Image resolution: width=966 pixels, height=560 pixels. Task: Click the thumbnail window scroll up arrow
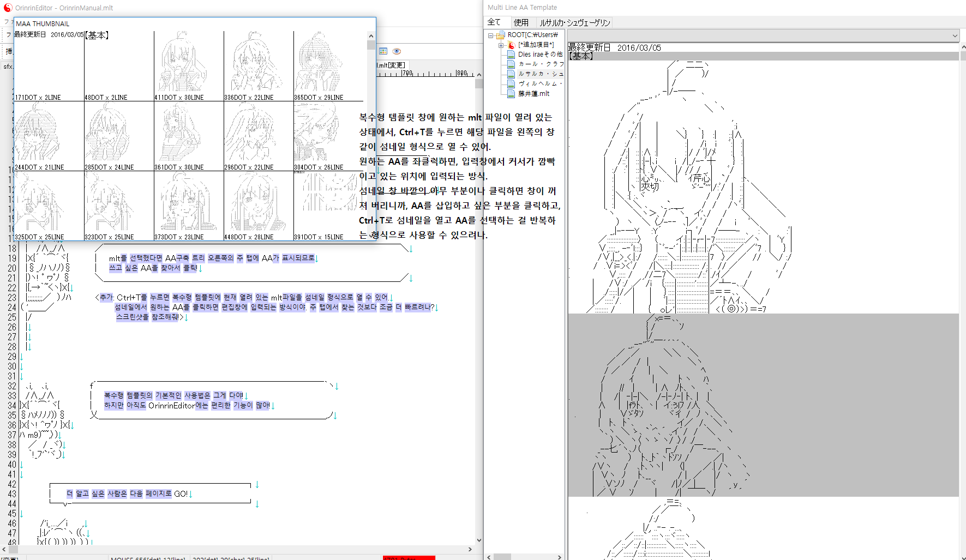tap(371, 36)
